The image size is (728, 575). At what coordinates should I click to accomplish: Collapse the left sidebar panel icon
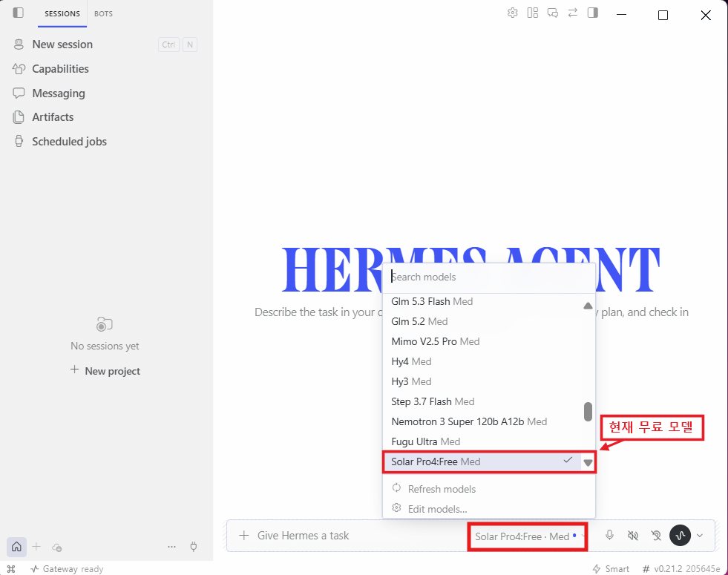pyautogui.click(x=18, y=13)
